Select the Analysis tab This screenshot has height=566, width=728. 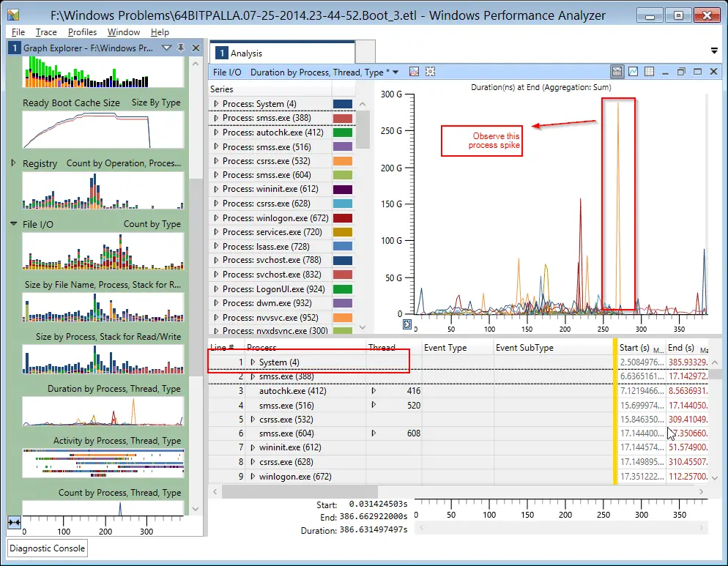[x=283, y=53]
